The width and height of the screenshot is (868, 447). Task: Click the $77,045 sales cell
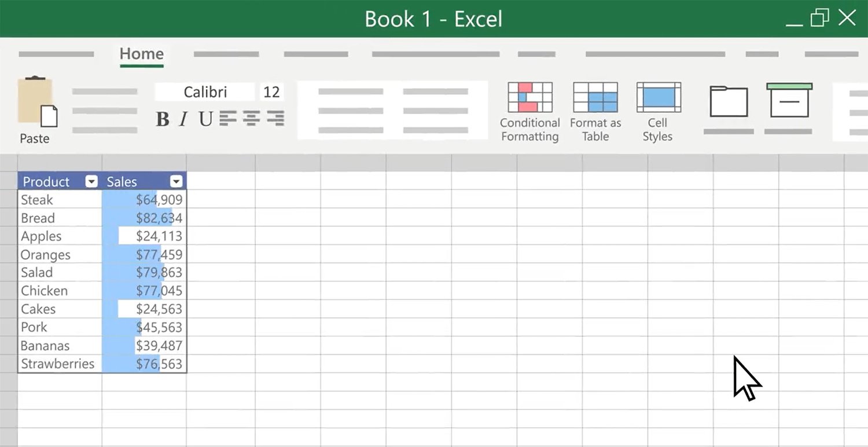tap(144, 291)
